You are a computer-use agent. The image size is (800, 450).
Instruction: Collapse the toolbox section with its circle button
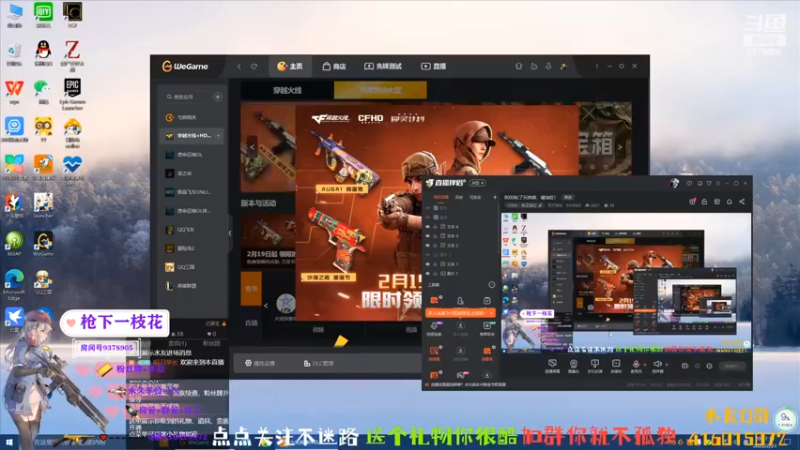pos(491,285)
